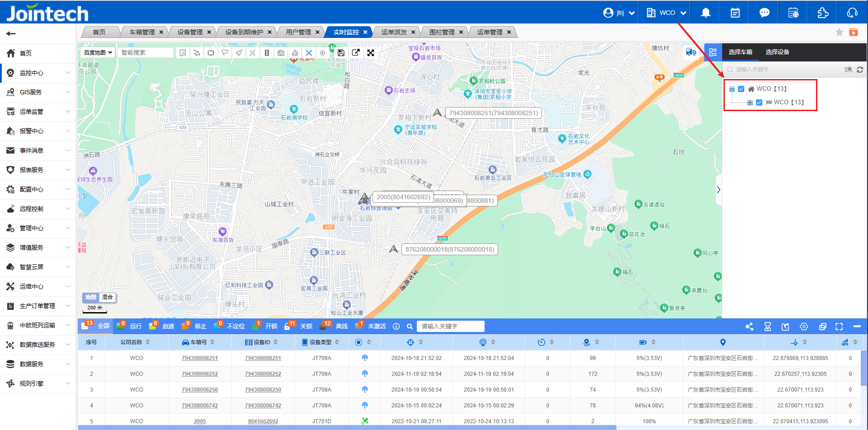Click the flag marker map tool
This screenshot has width=868, height=430.
pyautogui.click(x=224, y=53)
